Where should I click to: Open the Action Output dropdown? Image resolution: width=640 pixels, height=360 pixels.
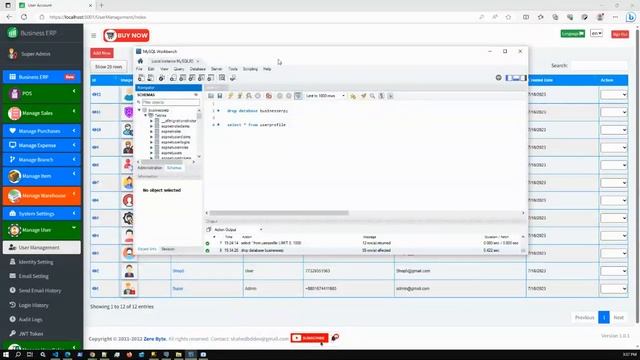[238, 229]
